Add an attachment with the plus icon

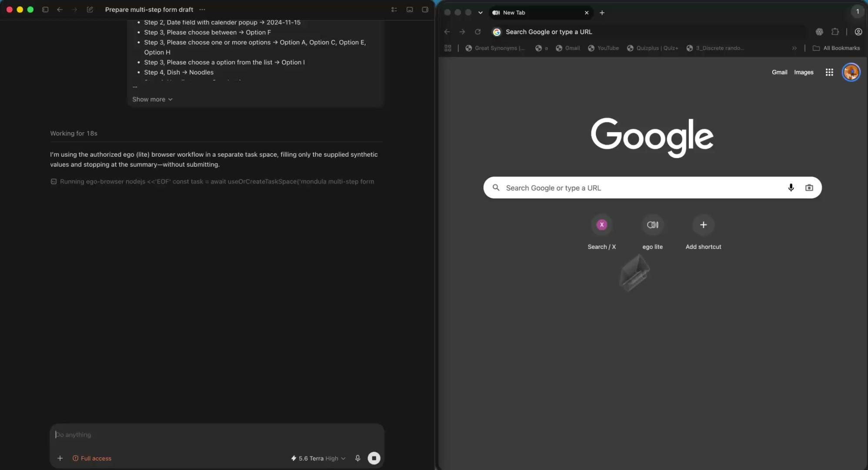60,458
